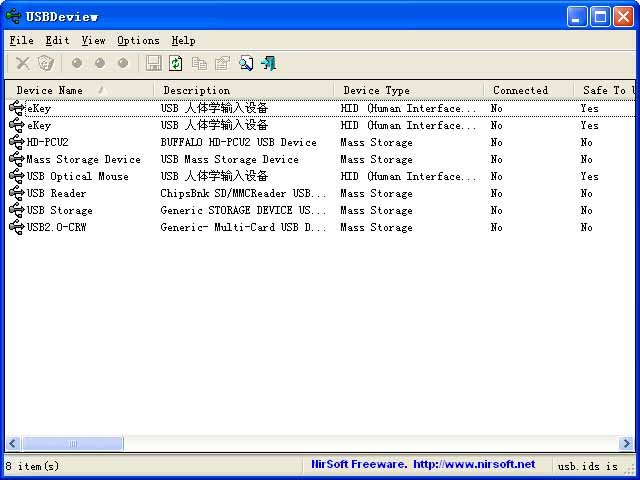Open Properties using the toolbar icon

point(222,63)
